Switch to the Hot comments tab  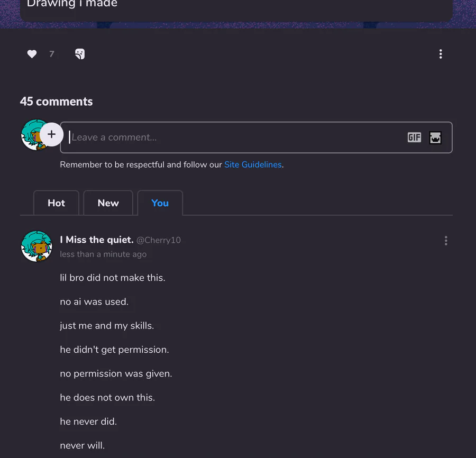56,203
